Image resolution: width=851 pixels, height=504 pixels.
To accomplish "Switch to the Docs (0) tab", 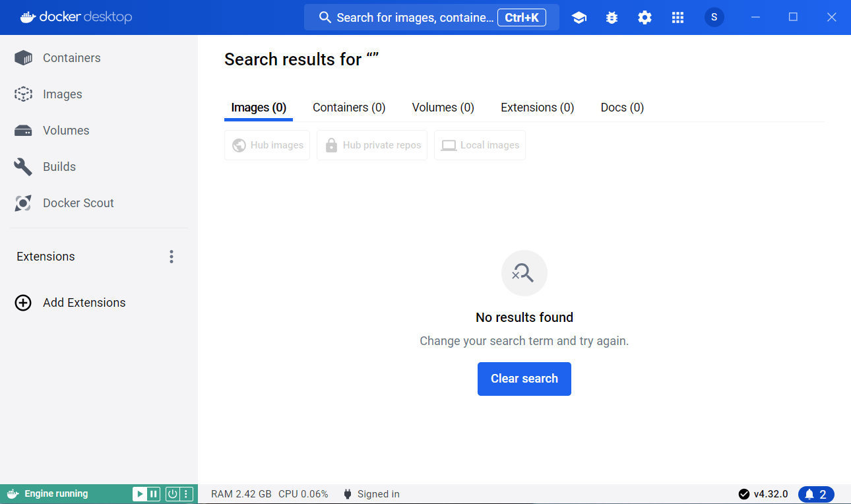I will pyautogui.click(x=622, y=108).
